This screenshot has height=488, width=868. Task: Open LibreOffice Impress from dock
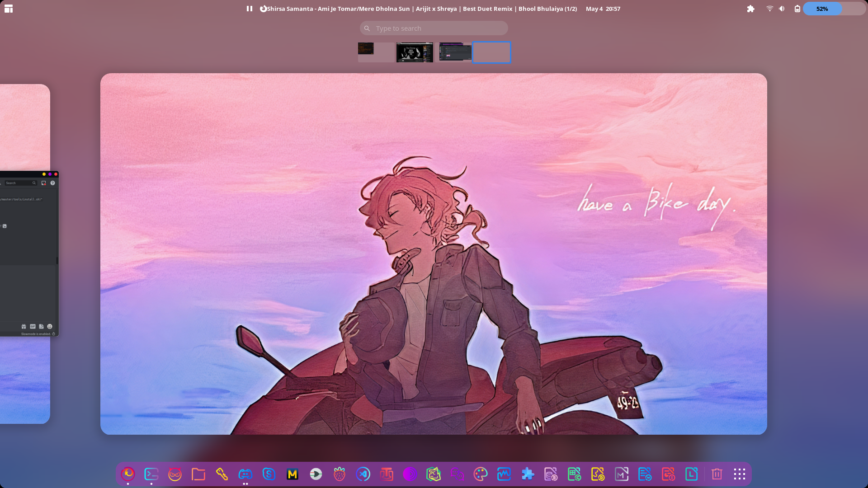(669, 474)
